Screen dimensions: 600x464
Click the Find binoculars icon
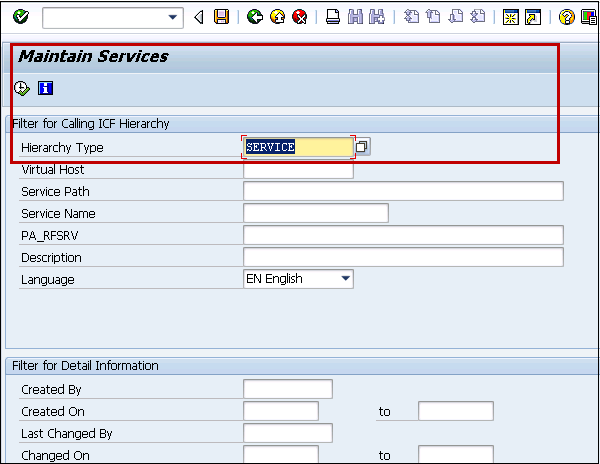pyautogui.click(x=354, y=17)
